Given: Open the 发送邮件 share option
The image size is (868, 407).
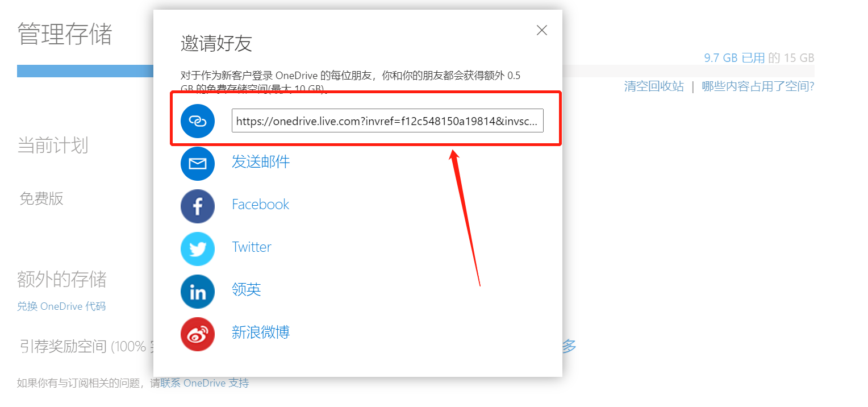Looking at the screenshot, I should point(261,162).
